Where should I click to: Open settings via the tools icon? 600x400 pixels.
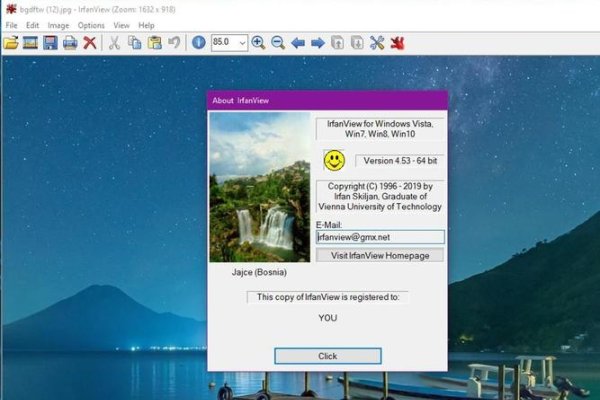(377, 43)
